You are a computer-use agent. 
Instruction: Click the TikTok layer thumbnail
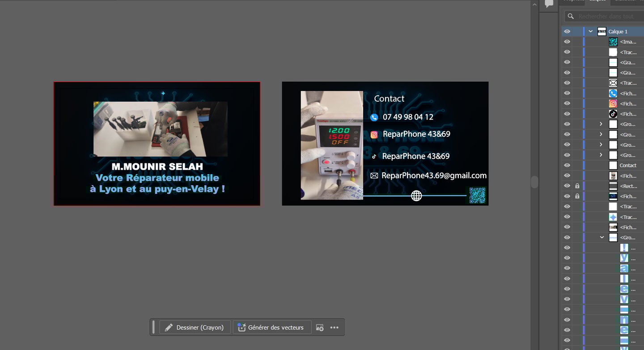coord(613,114)
